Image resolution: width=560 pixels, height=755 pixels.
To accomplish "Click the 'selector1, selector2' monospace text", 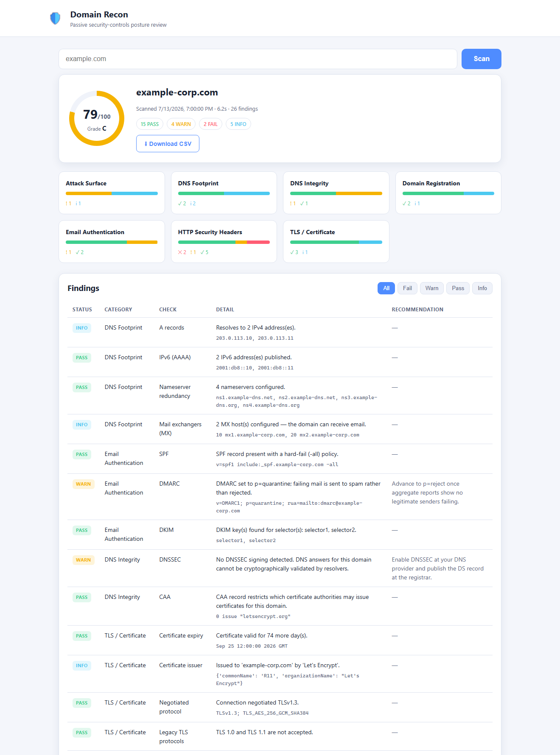I will pos(246,541).
